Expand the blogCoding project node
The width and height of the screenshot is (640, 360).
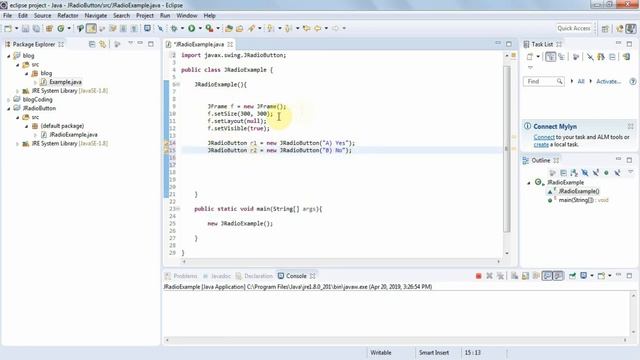click(x=9, y=100)
